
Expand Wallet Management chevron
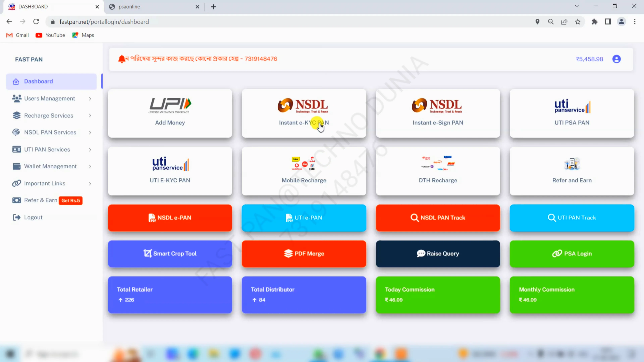click(x=90, y=166)
